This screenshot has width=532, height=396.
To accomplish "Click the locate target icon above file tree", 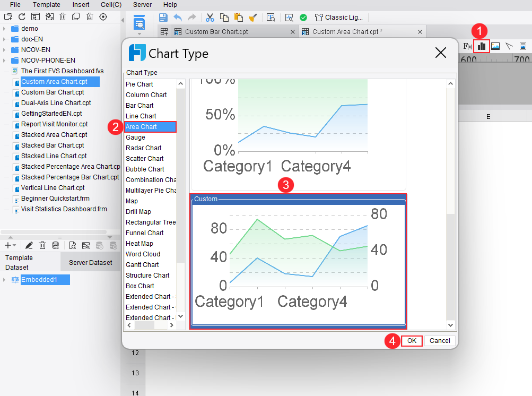I will pos(103,16).
